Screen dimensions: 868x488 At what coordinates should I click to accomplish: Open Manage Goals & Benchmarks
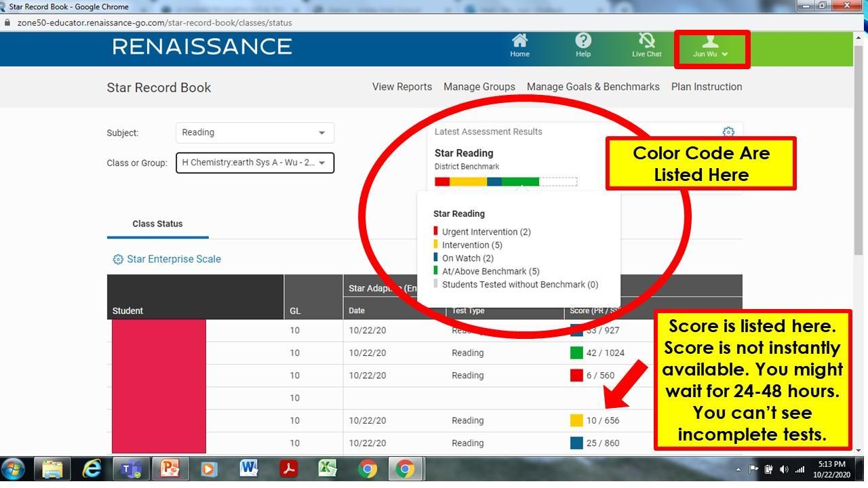(x=593, y=87)
